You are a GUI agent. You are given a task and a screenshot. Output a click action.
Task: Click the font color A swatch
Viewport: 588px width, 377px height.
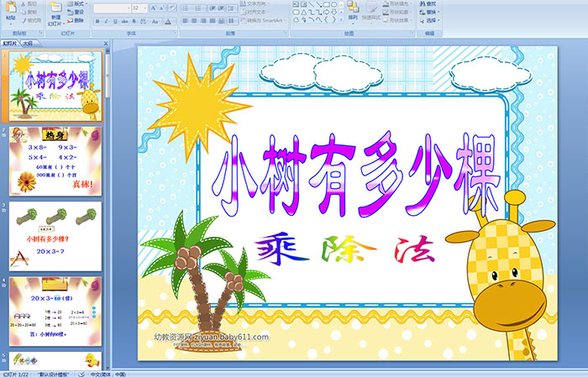[168, 21]
